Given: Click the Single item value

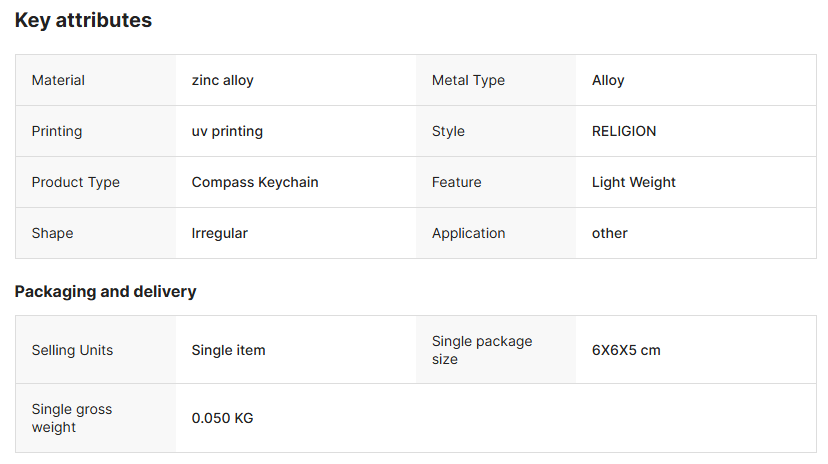Looking at the screenshot, I should pyautogui.click(x=228, y=350).
